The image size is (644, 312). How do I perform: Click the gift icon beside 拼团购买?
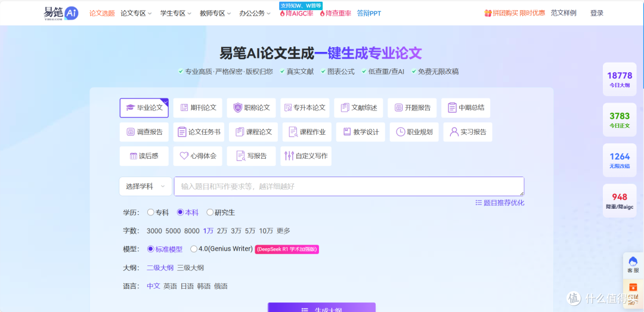pos(488,13)
